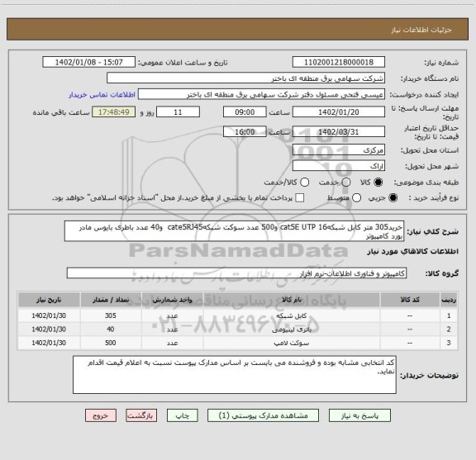Click the چاپ print button
The width and height of the screenshot is (476, 460).
tap(182, 415)
